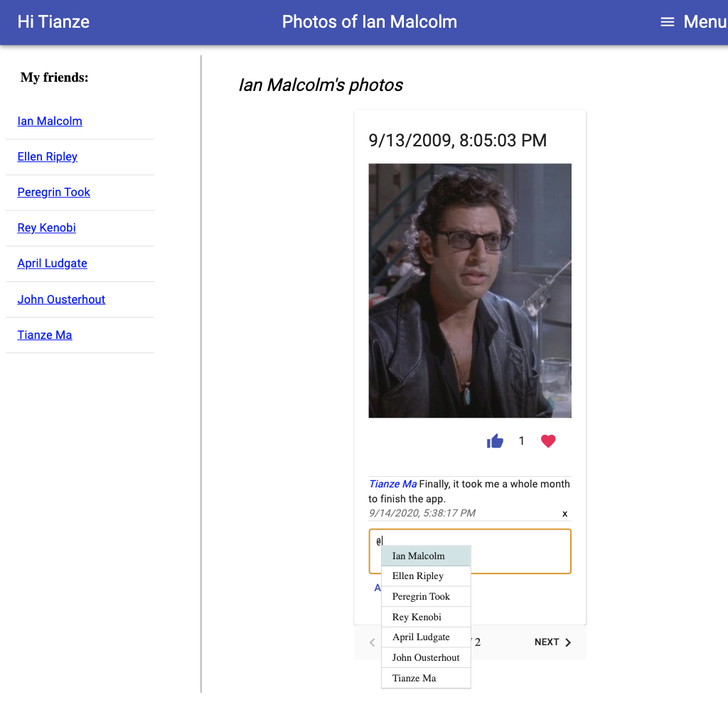Go to next photo with NEXT button

(552, 642)
